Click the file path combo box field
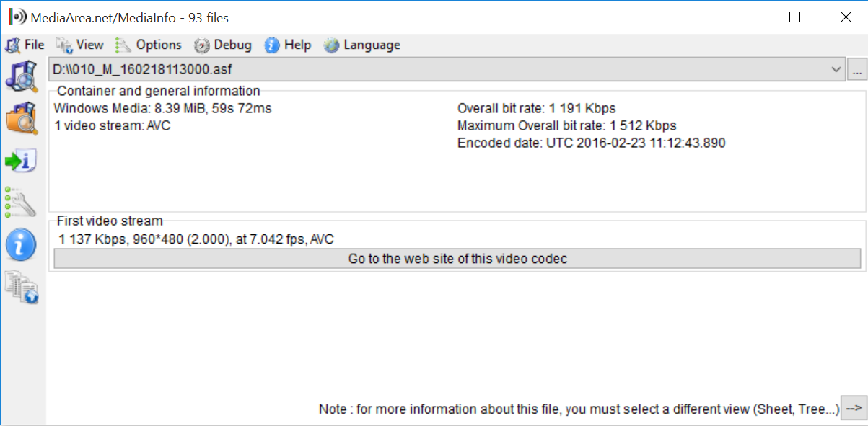The height and width of the screenshot is (426, 868). point(433,70)
